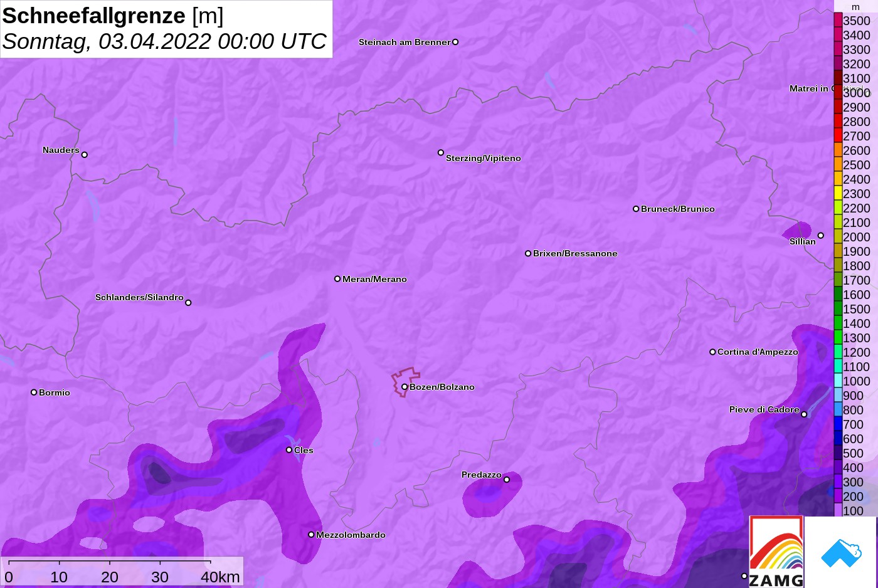This screenshot has width=878, height=588.
Task: Select the dark purple legend swatch for 3200
Action: (x=838, y=63)
